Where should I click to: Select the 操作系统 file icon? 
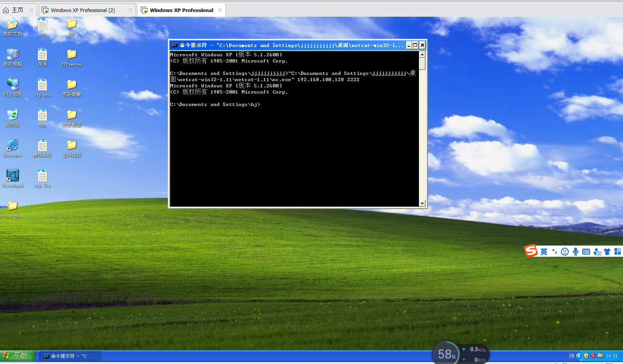[42, 148]
